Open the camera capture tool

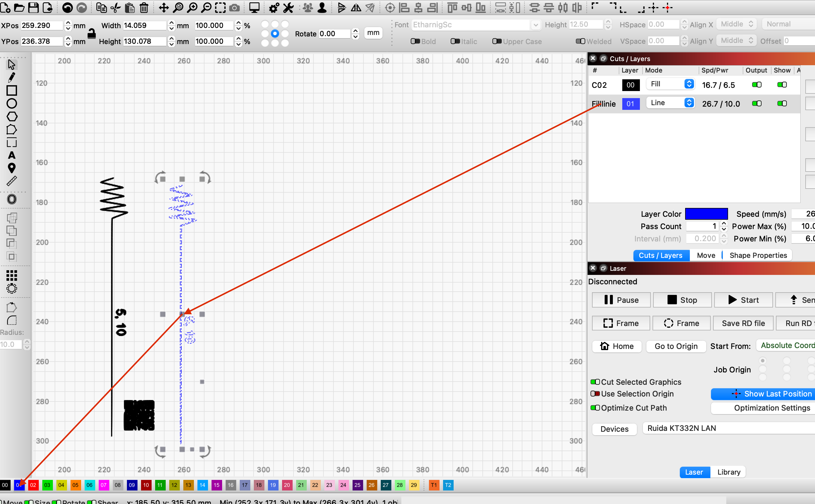pyautogui.click(x=235, y=7)
